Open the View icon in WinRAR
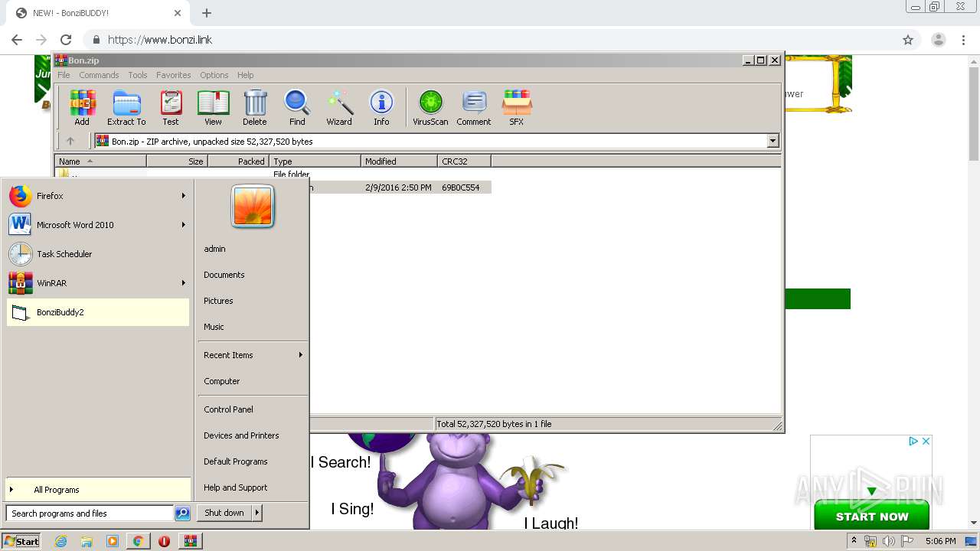The height and width of the screenshot is (551, 980). pos(213,107)
